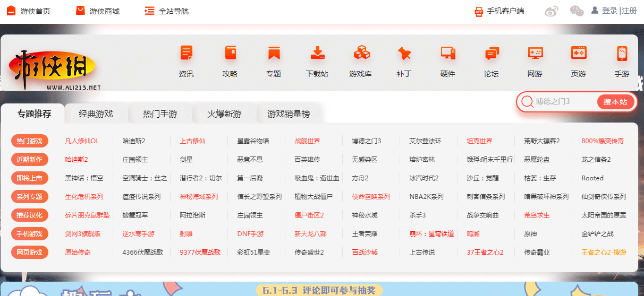Open the 王者之心2-搜游 link
This screenshot has height=296, width=644.
pos(604,253)
